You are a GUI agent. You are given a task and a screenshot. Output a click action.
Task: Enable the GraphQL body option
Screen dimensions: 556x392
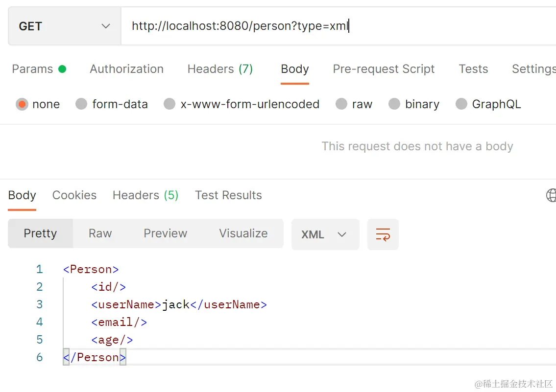click(x=461, y=104)
